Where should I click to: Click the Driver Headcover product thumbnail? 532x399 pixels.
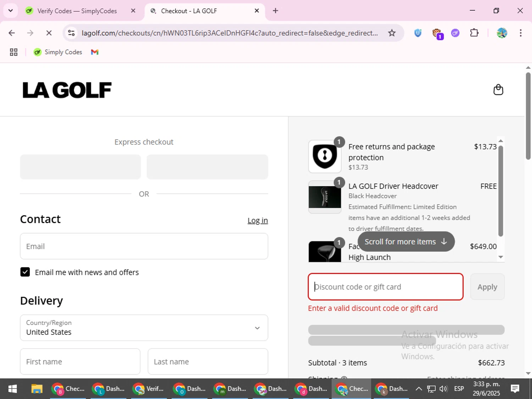pyautogui.click(x=325, y=197)
